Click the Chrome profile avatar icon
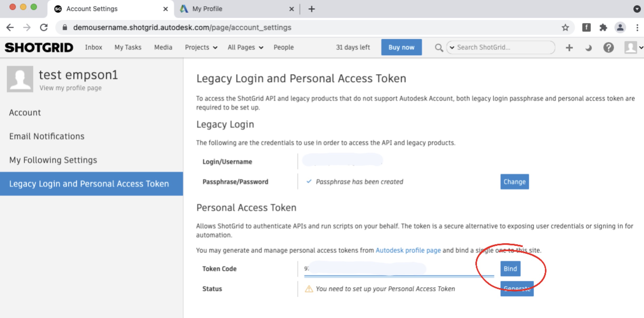The image size is (644, 318). click(620, 27)
